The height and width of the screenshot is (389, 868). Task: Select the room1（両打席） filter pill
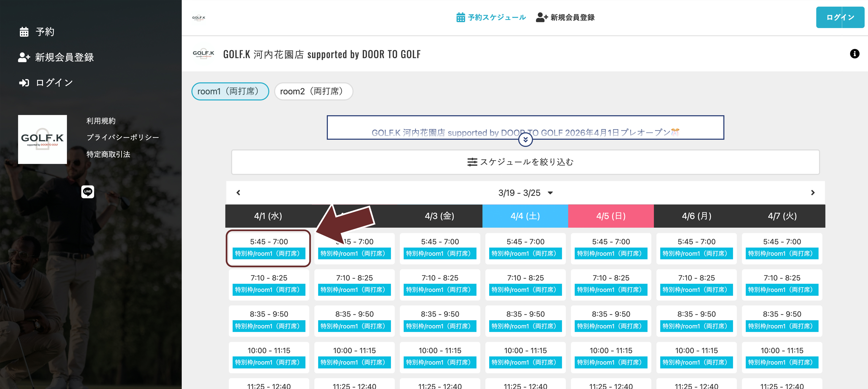pyautogui.click(x=230, y=91)
